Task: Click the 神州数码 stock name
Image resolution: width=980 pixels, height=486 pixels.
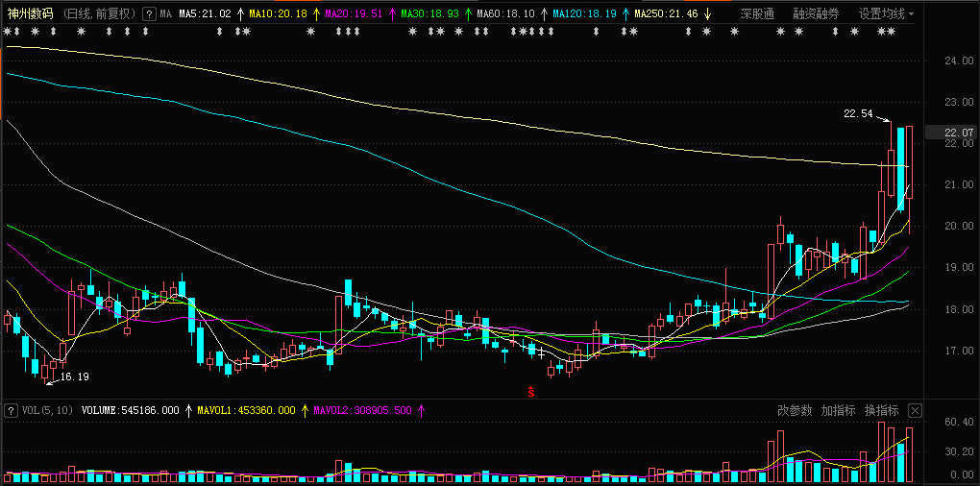Action: (30, 13)
